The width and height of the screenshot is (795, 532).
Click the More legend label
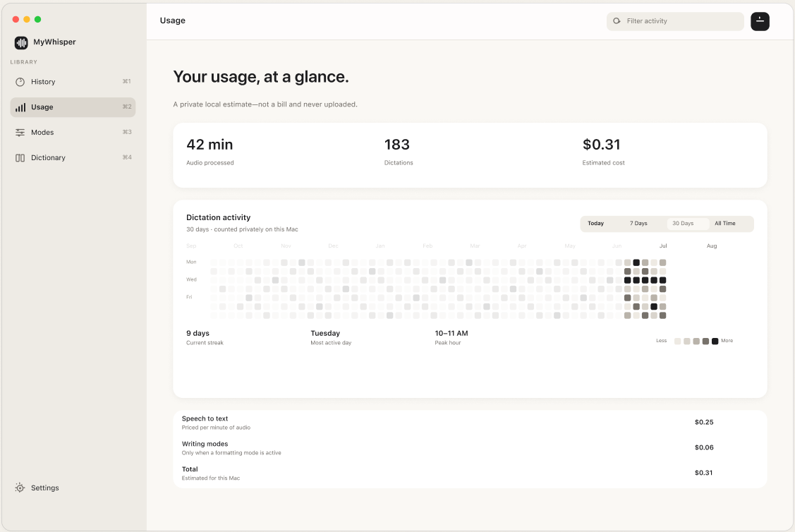[727, 341]
